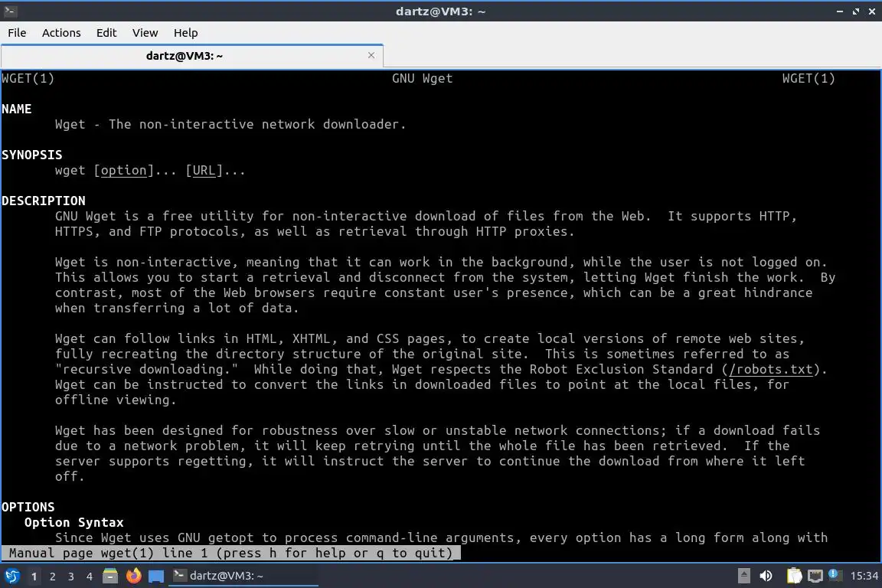Image resolution: width=882 pixels, height=588 pixels.
Task: Open the Lubuntu start menu
Action: (12, 577)
